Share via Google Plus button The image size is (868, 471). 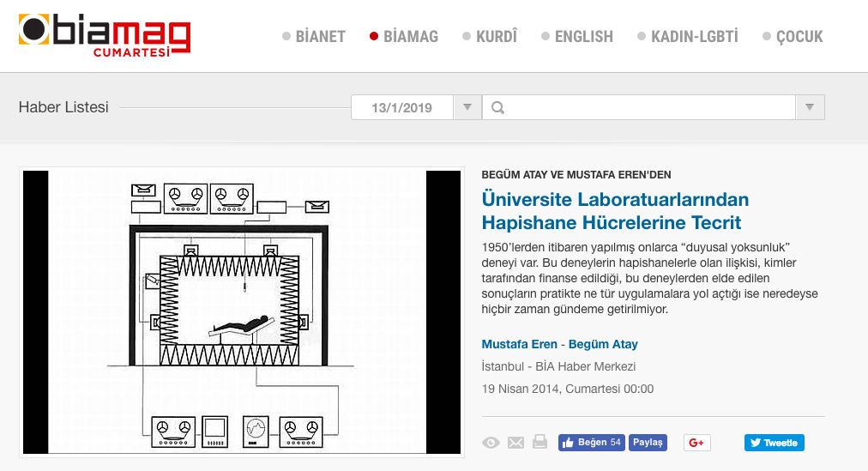697,443
